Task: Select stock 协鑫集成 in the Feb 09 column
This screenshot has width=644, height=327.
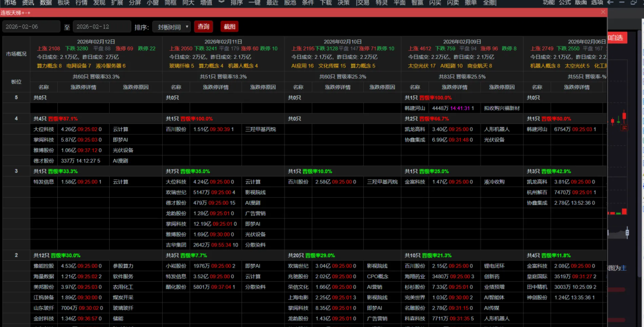Action: tap(415, 140)
